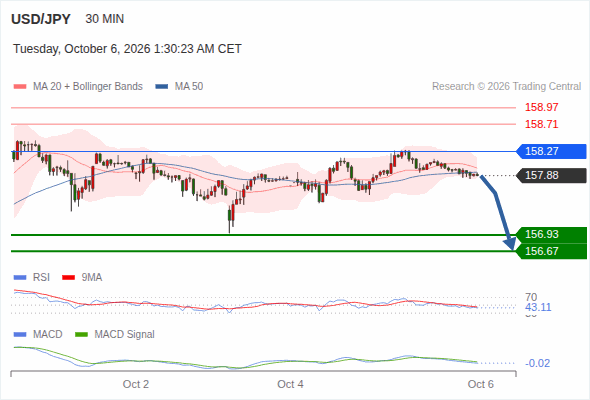Click the 30 MIN timeframe label
Viewport: 590px width, 400px height.
pos(105,19)
